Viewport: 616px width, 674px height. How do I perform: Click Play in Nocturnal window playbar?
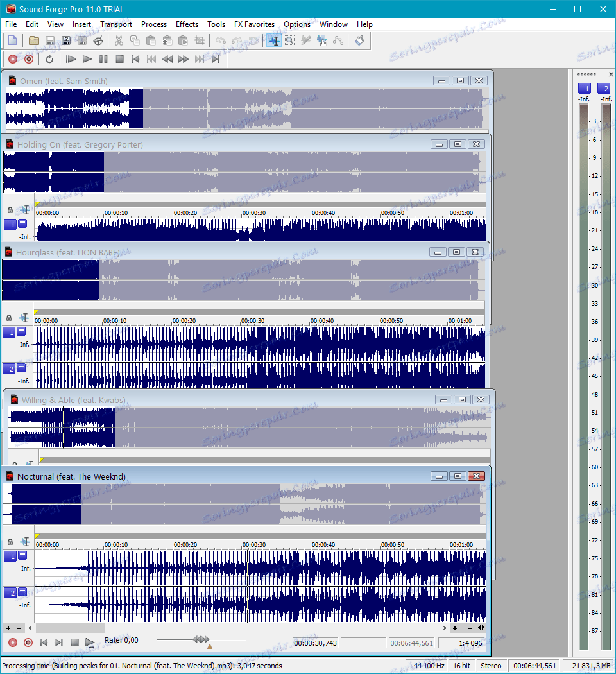coord(90,642)
